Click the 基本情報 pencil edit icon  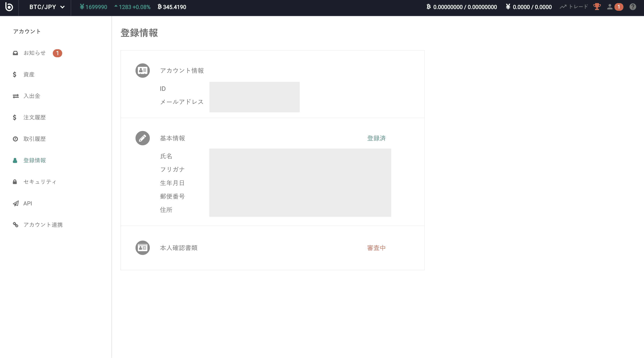pyautogui.click(x=143, y=138)
